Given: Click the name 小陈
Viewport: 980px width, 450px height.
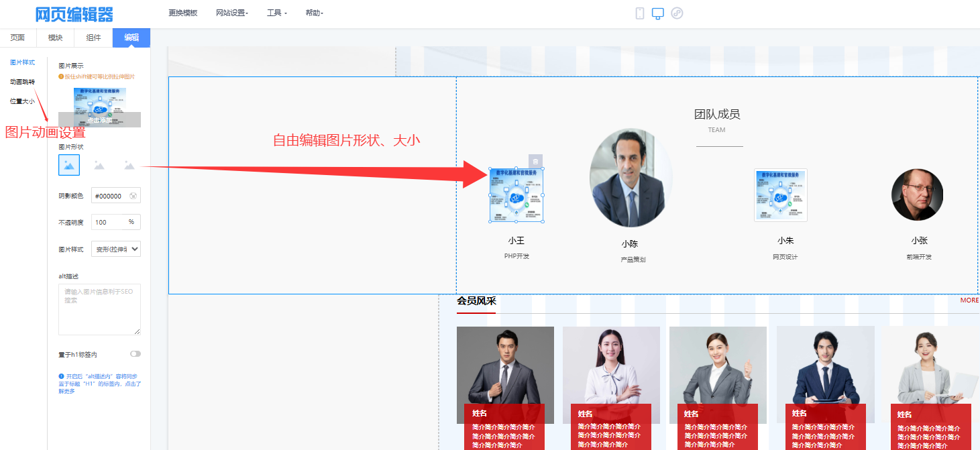Looking at the screenshot, I should click(629, 244).
